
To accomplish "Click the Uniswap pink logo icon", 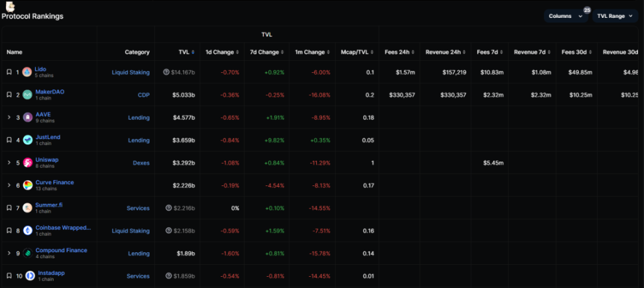I will [x=28, y=162].
